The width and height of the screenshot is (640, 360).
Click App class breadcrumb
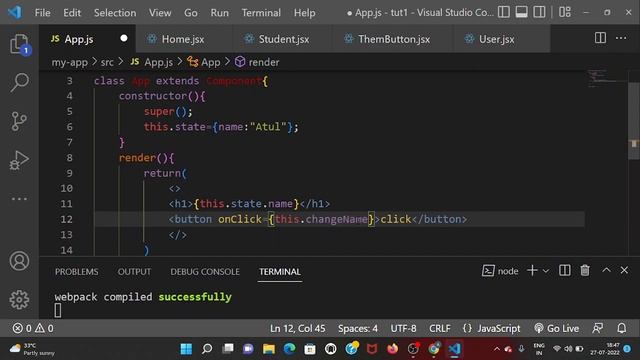pos(204,62)
